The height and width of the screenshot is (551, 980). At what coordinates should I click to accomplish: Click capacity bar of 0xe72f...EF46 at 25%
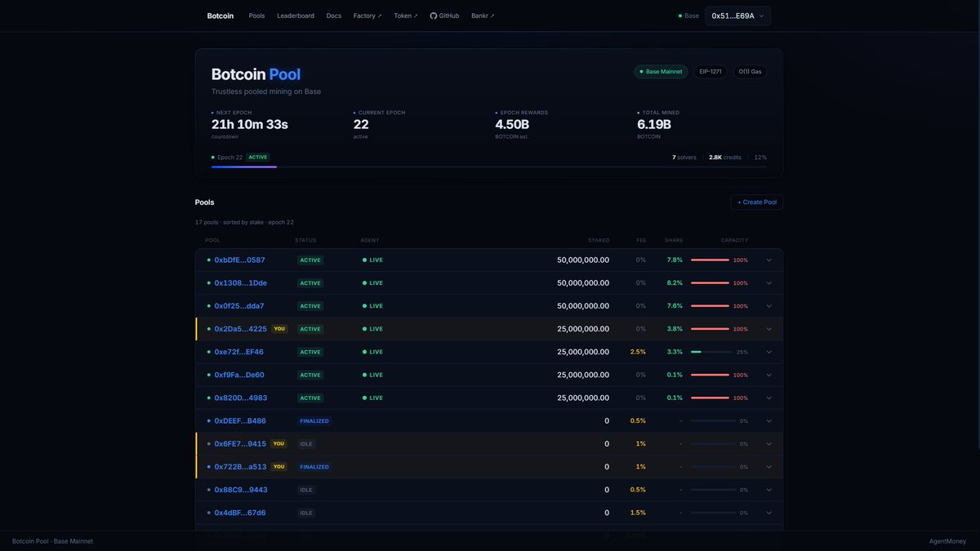click(710, 352)
